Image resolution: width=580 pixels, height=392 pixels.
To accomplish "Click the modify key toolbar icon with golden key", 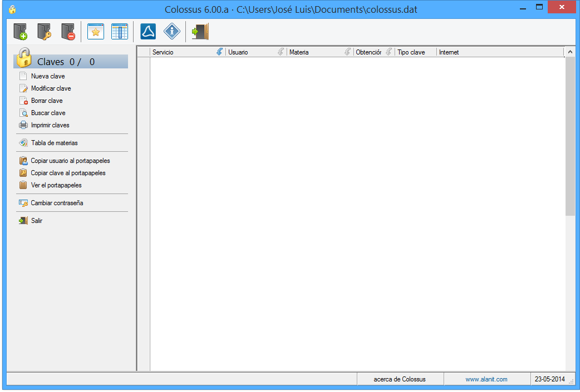I will [44, 32].
